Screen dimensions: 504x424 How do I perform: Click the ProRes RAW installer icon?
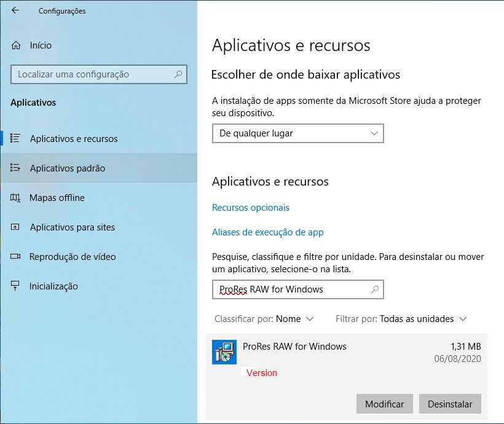click(x=224, y=352)
